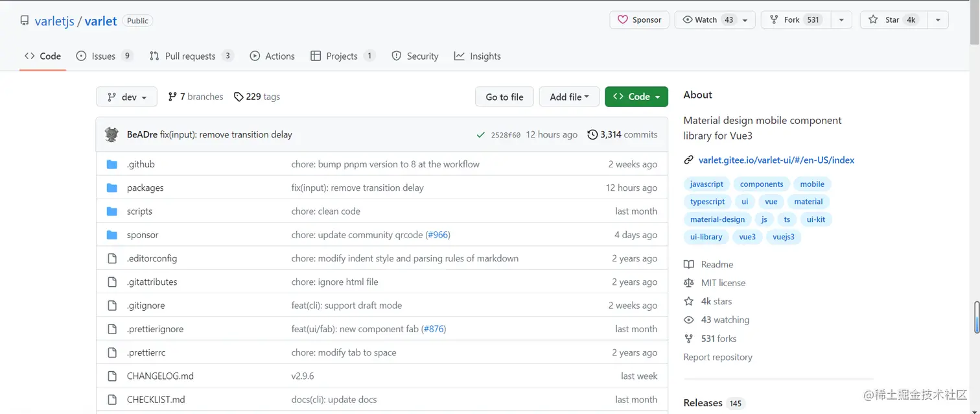Viewport: 980px width, 414px height.
Task: View the 229 tags link
Action: click(257, 97)
